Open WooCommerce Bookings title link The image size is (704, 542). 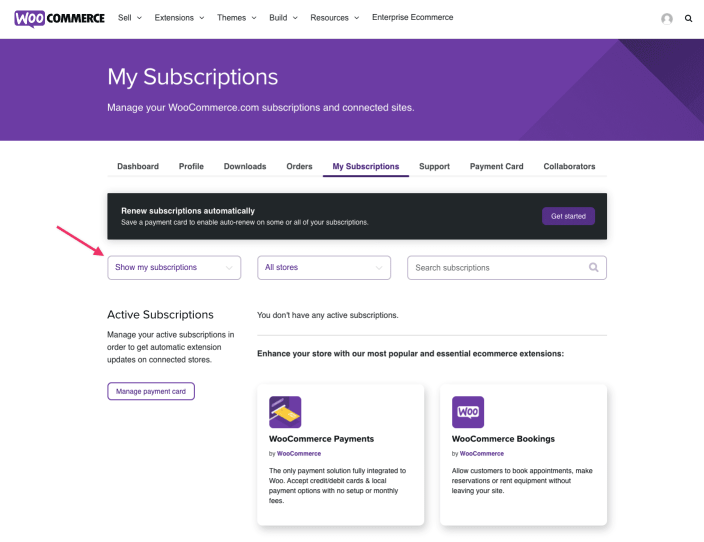(503, 439)
